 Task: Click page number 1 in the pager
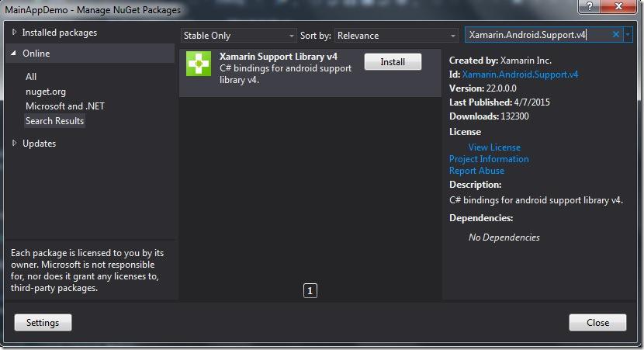tap(310, 291)
